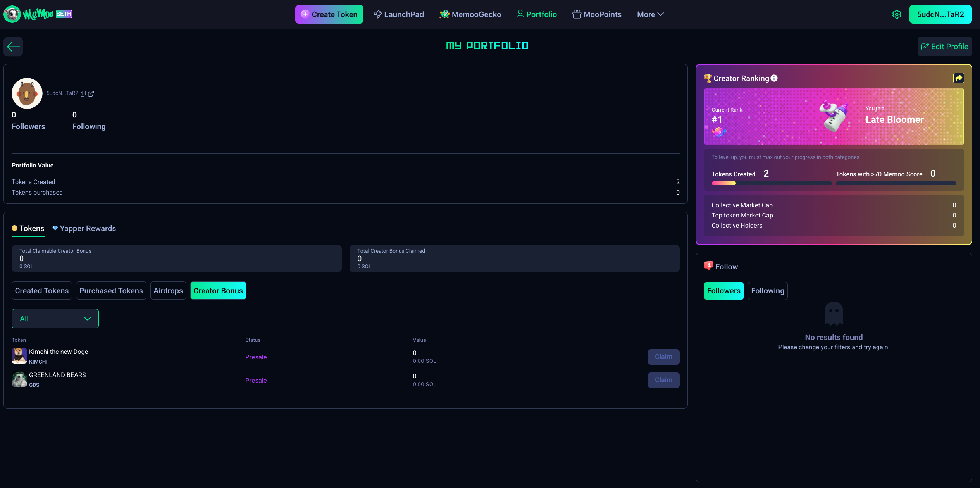This screenshot has width=980, height=488.
Task: Toggle Created Tokens filter
Action: click(42, 291)
